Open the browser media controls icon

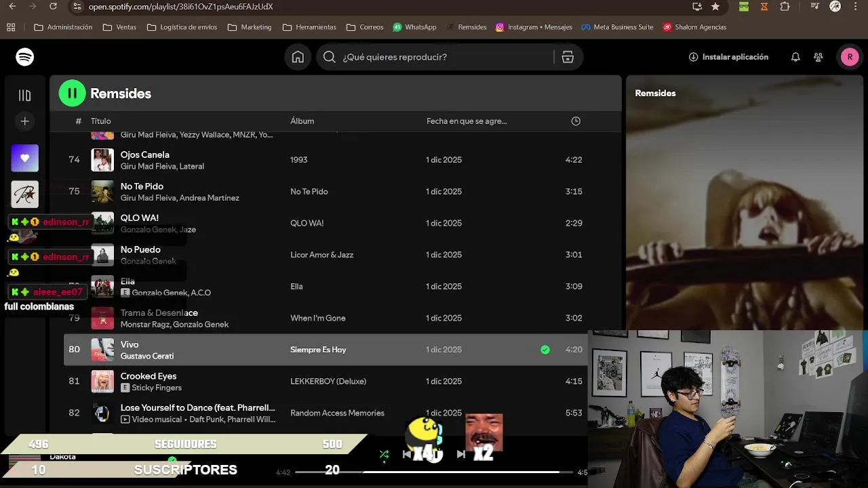click(815, 7)
